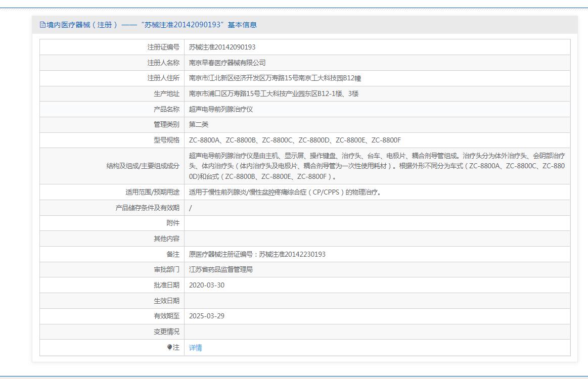
Task: Select the 型号规格 label
Action: (166, 140)
